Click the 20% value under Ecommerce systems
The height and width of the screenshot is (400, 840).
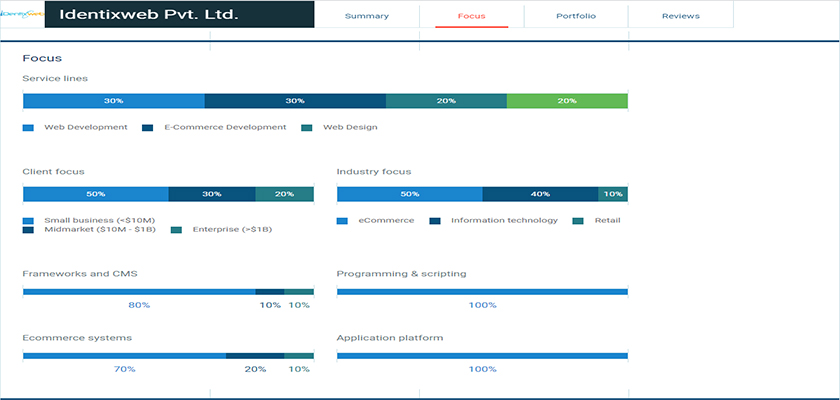pyautogui.click(x=256, y=369)
